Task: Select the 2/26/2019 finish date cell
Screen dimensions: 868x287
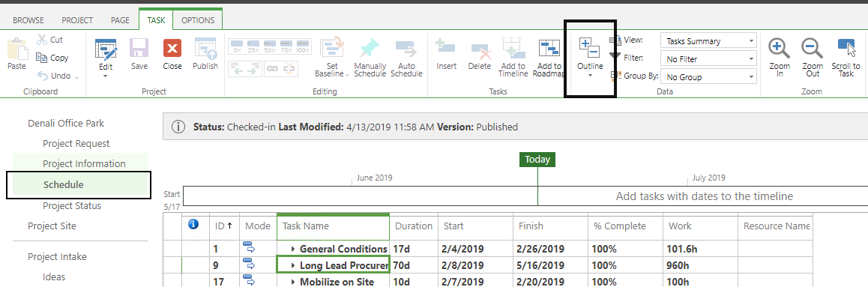Action: 550,249
